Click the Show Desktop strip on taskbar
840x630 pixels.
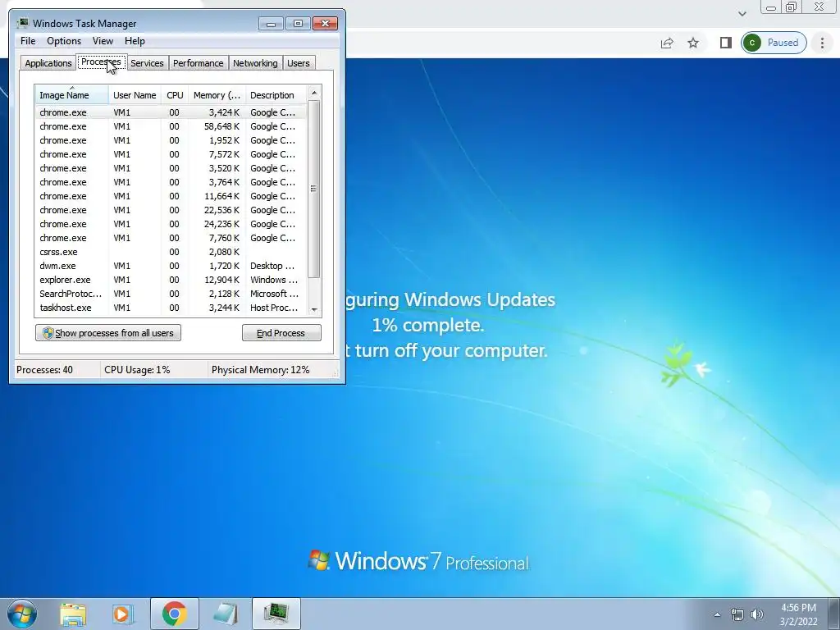coord(834,614)
